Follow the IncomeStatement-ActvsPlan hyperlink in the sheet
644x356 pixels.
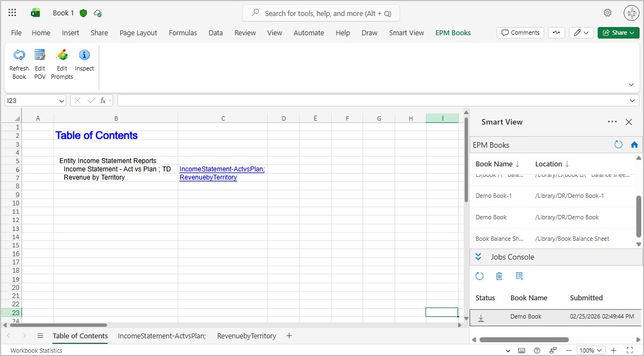(221, 169)
